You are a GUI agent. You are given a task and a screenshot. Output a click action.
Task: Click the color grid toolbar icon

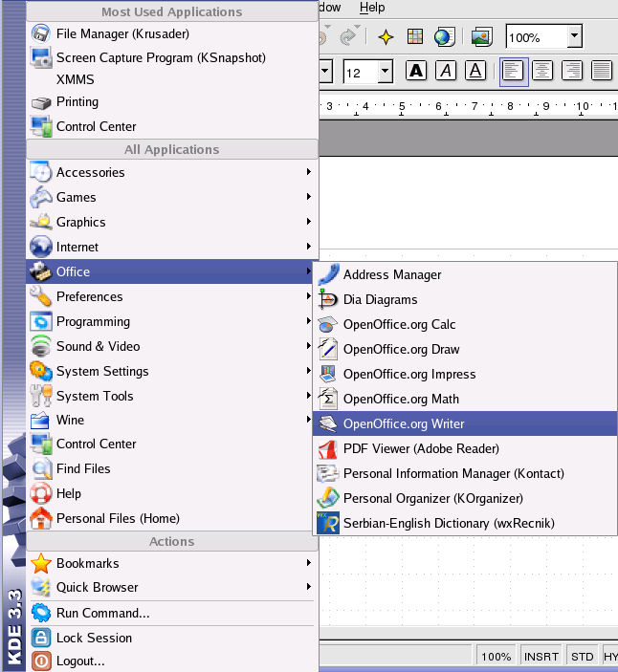pyautogui.click(x=415, y=37)
